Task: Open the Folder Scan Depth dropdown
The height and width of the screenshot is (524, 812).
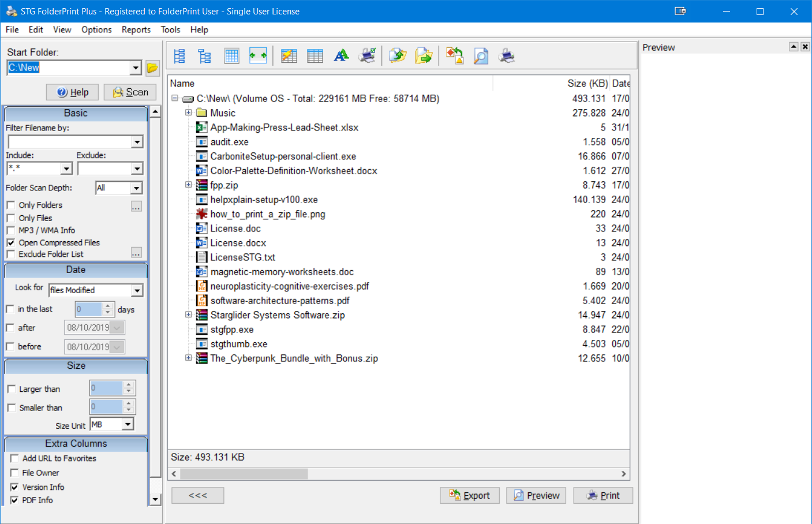Action: click(136, 188)
